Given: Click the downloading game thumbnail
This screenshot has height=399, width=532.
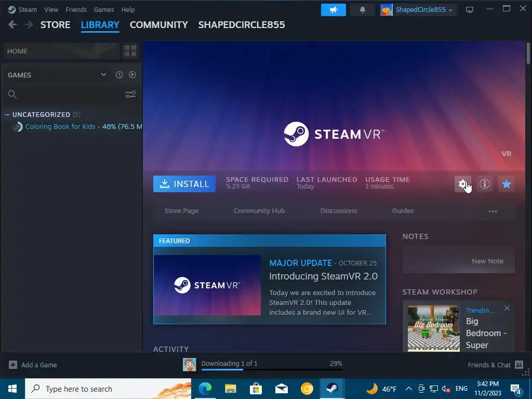Looking at the screenshot, I should pyautogui.click(x=189, y=365).
